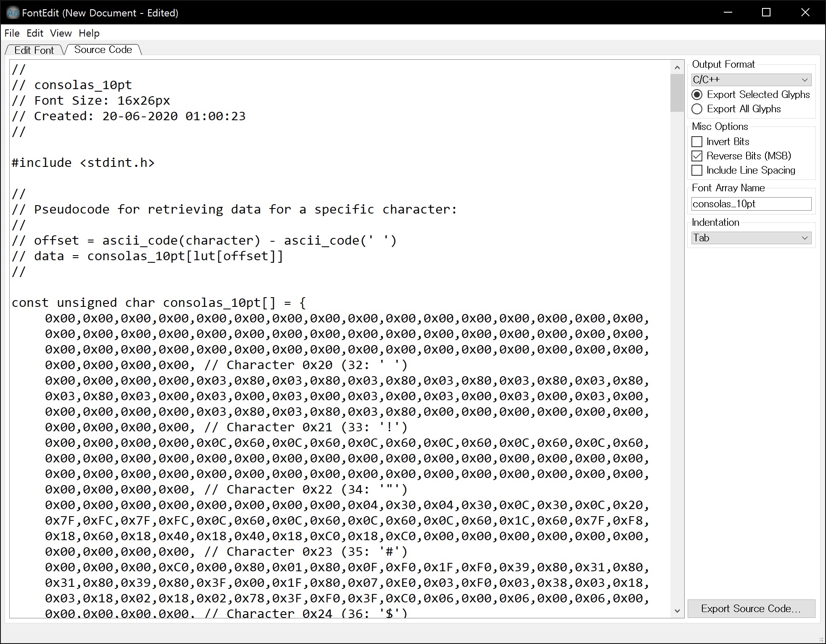Click the Font Array Name input field
This screenshot has height=644, width=826.
coord(751,204)
